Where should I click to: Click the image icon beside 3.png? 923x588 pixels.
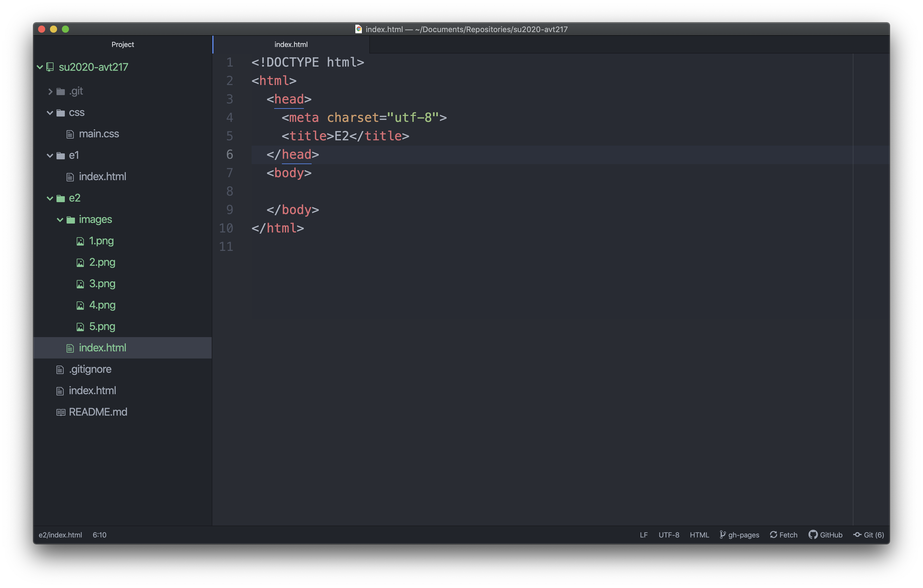coord(80,284)
